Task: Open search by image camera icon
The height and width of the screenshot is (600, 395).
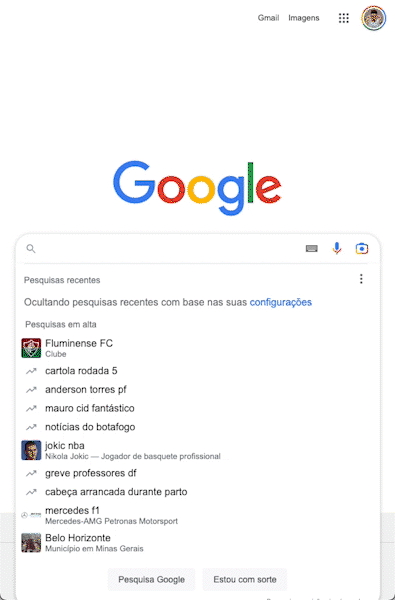Action: pyautogui.click(x=362, y=249)
